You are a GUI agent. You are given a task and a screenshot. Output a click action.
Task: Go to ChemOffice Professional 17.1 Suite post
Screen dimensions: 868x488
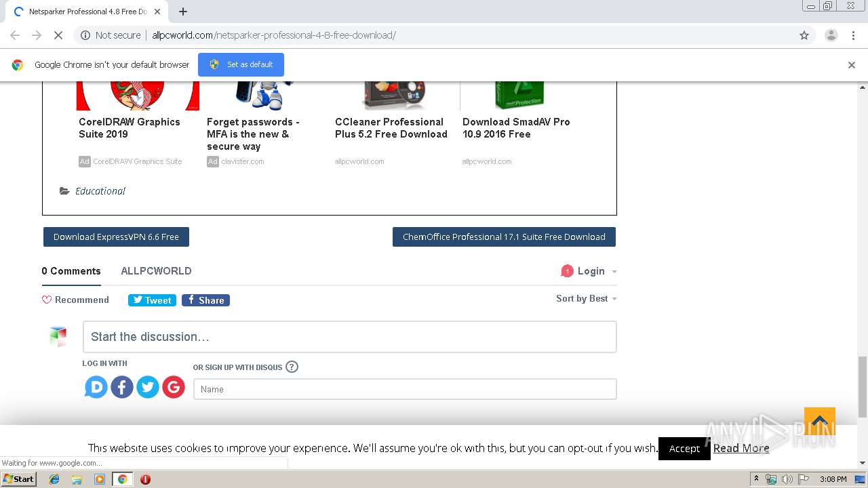(504, 237)
